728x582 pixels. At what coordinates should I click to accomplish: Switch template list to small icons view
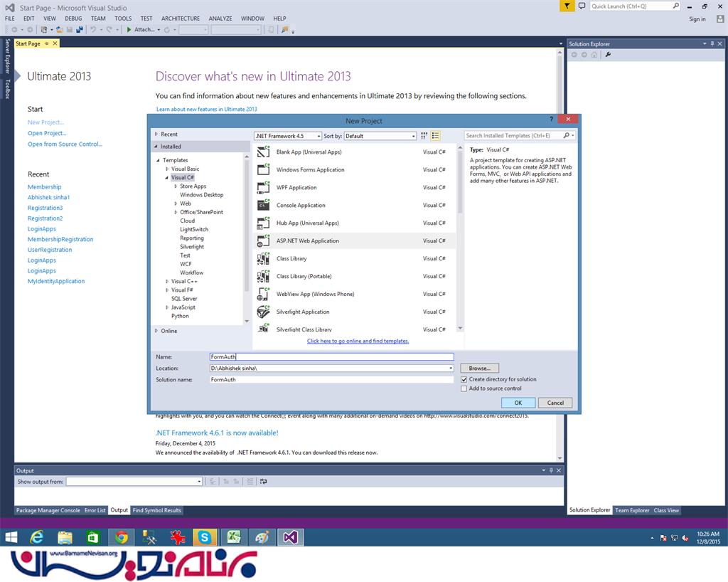pyautogui.click(x=424, y=136)
